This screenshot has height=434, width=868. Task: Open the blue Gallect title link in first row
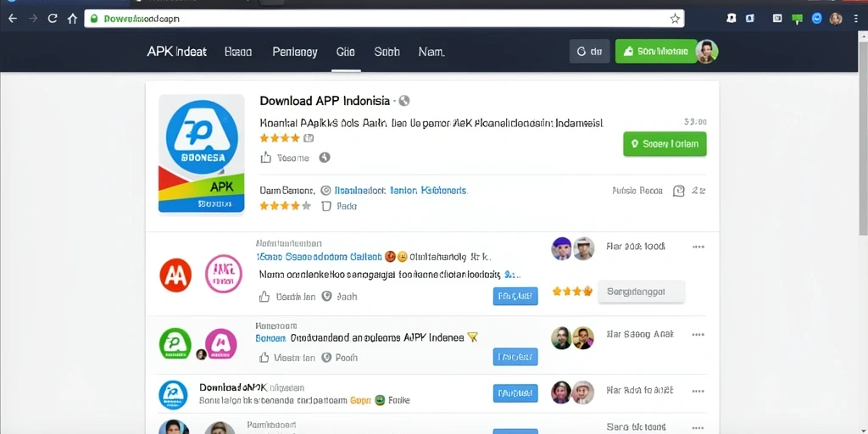(319, 257)
